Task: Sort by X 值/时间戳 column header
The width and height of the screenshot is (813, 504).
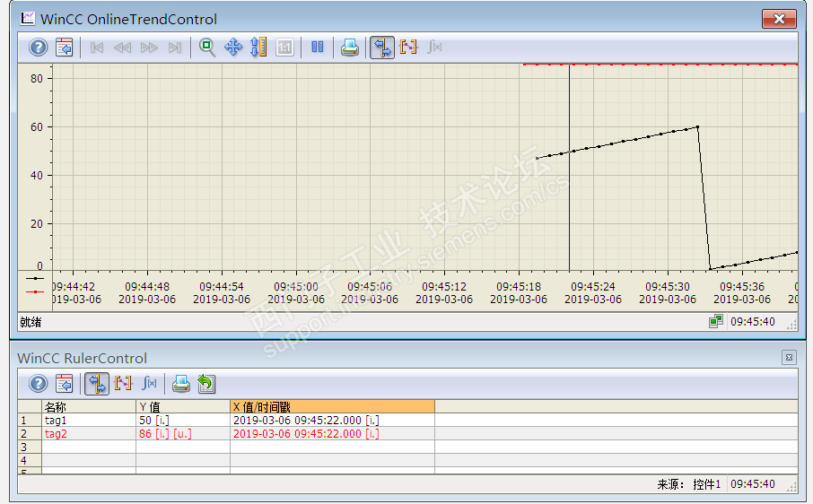Action: click(x=332, y=406)
